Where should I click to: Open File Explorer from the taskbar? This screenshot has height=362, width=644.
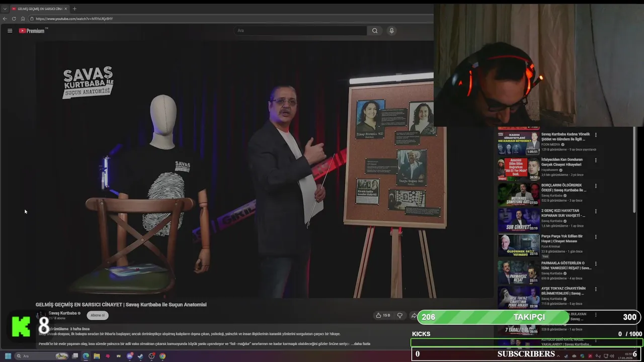(97, 356)
